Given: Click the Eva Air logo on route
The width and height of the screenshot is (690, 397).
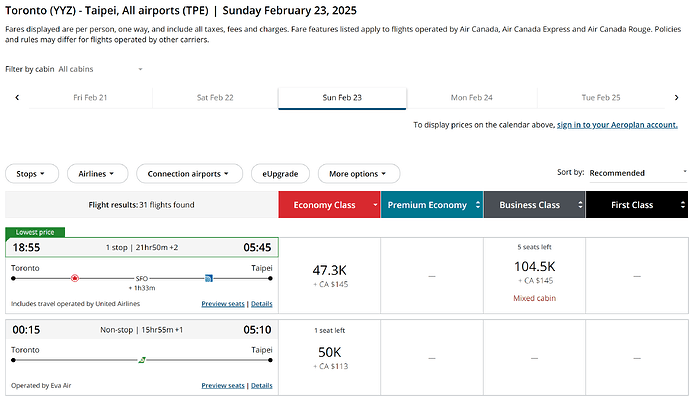Looking at the screenshot, I should pos(142,360).
